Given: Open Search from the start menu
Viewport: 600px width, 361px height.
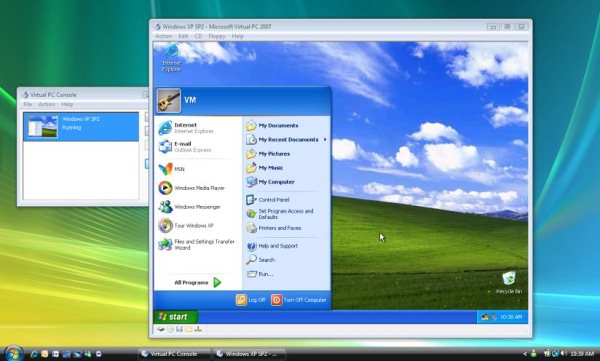Looking at the screenshot, I should click(261, 260).
